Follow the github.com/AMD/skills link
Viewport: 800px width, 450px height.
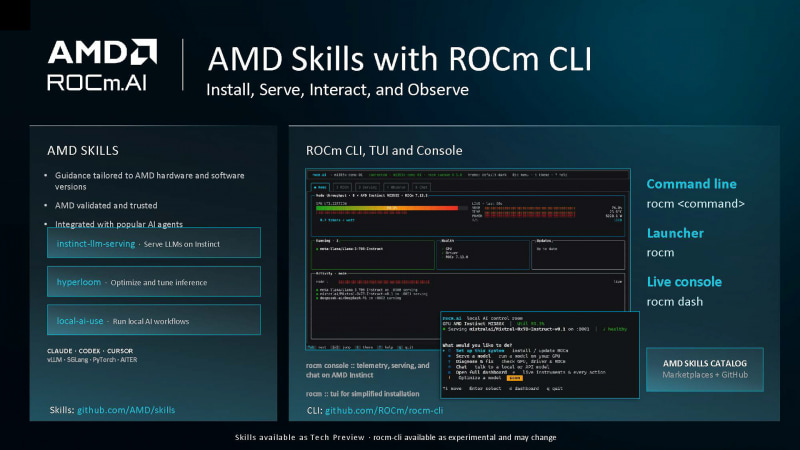126,410
